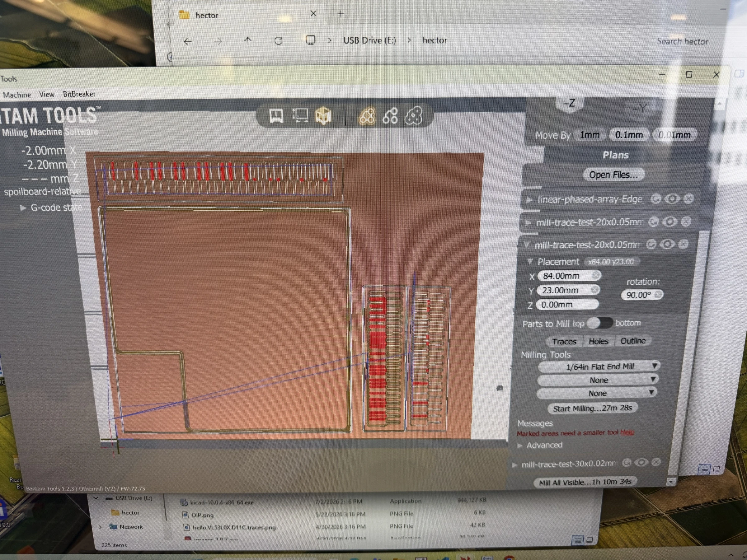Toggle the Holes milling part
Viewport: 747px width, 560px height.
pos(599,341)
